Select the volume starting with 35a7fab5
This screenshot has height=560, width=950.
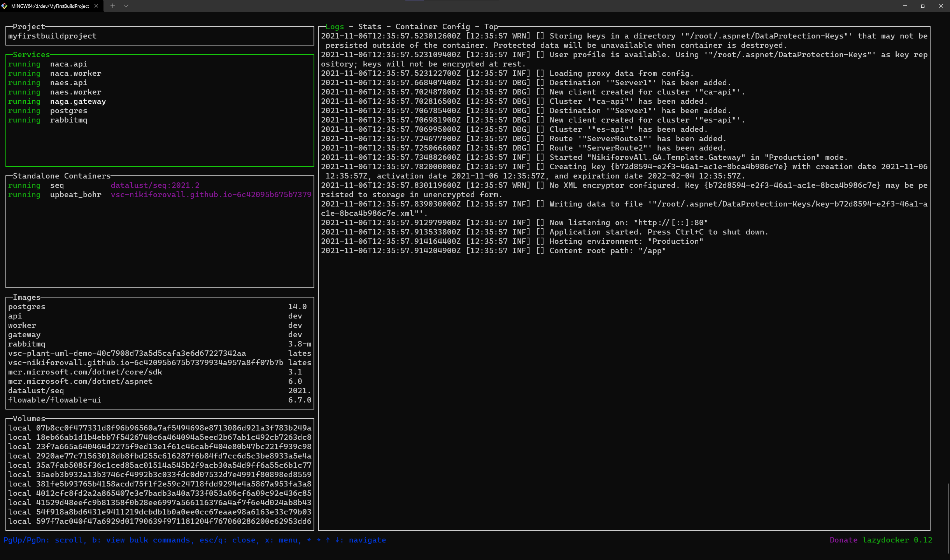[x=160, y=465]
